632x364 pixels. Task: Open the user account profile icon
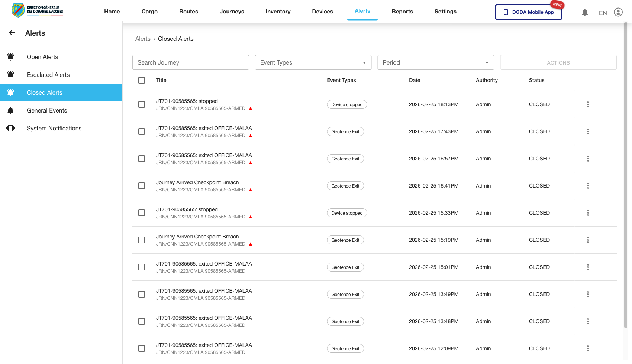[618, 12]
